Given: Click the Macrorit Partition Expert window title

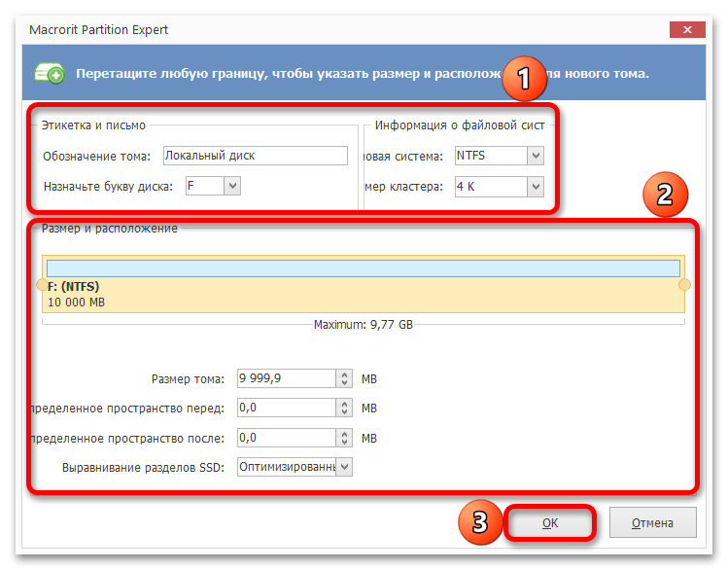Looking at the screenshot, I should [98, 30].
